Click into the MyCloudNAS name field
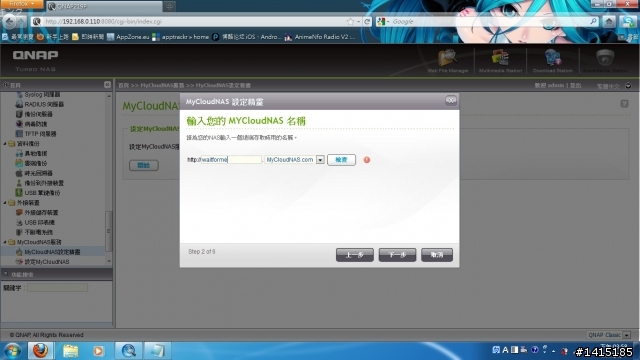The image size is (640, 360). click(231, 160)
